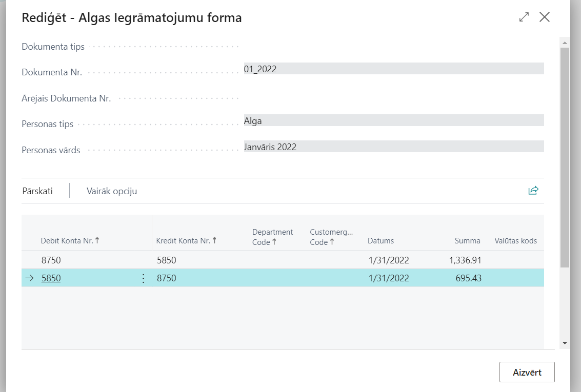Close the dialog with the X icon

(545, 17)
